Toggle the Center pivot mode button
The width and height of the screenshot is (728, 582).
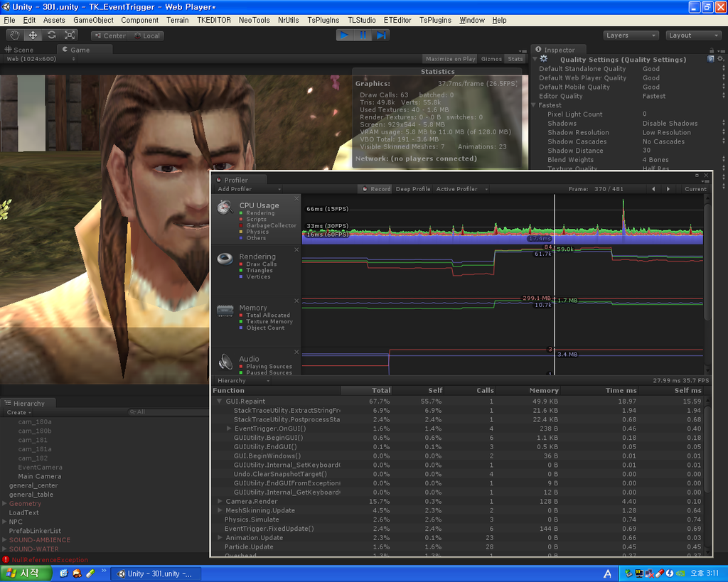click(110, 36)
